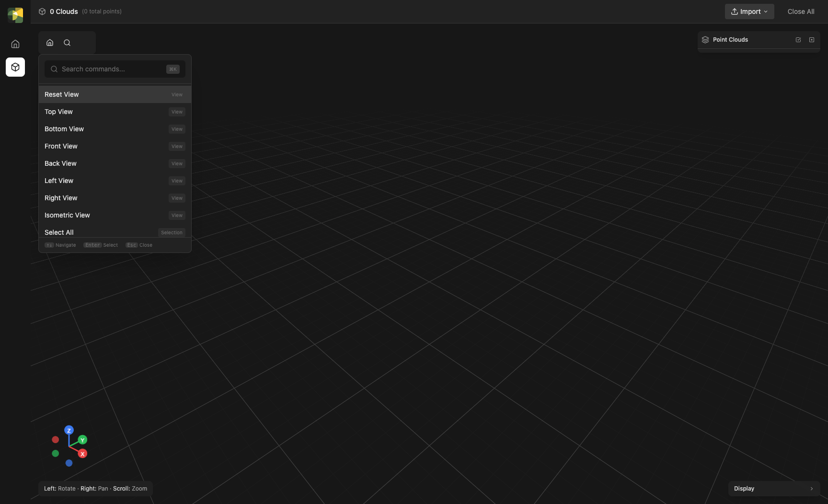Expand the Display panel chevron
This screenshot has width=828, height=504.
pyautogui.click(x=812, y=489)
